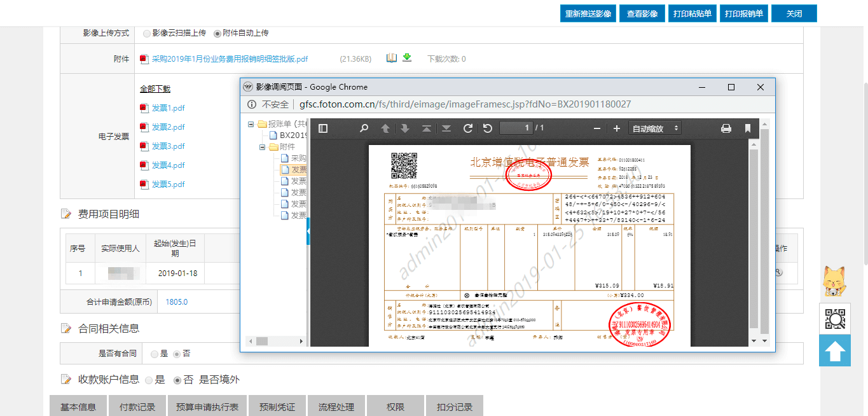Screen dimensions: 868x416
Task: Rotate the PDF clockwise
Action: click(467, 128)
